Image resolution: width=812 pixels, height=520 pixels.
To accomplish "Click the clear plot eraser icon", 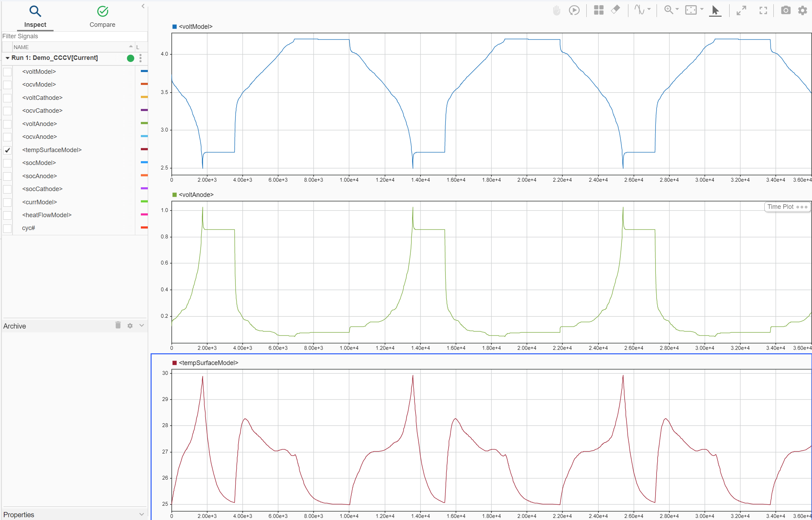I will pyautogui.click(x=616, y=9).
